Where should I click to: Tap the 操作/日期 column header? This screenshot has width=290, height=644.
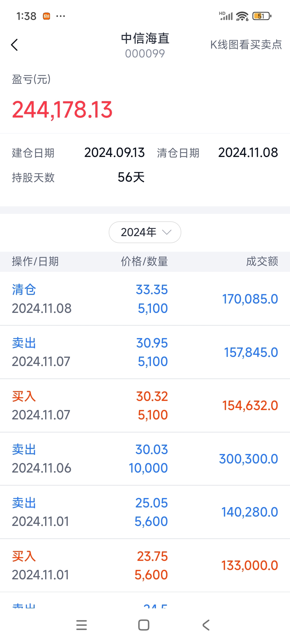(35, 261)
